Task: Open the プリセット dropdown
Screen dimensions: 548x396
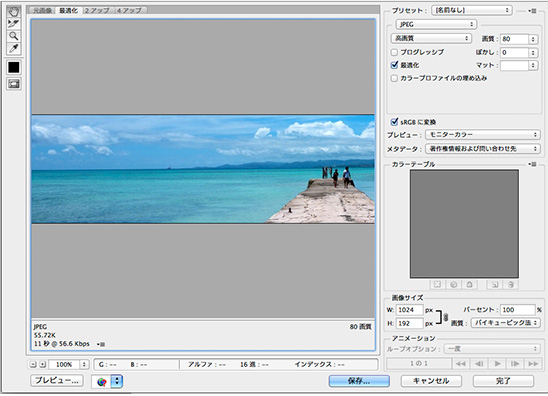Action: pyautogui.click(x=472, y=10)
